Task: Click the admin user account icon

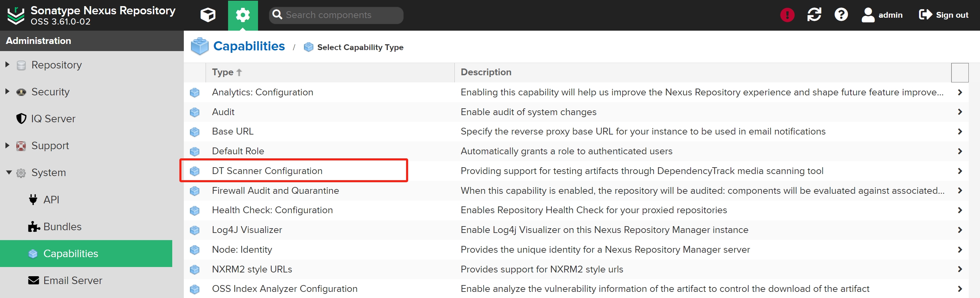Action: (868, 15)
